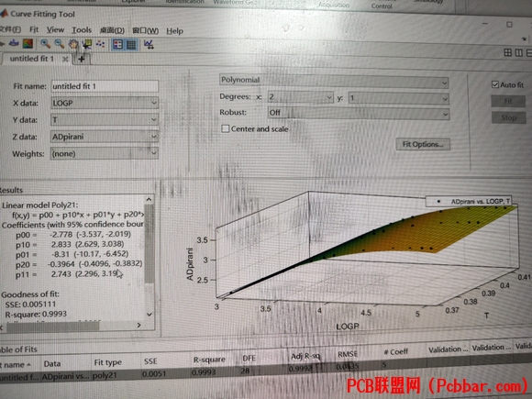Click the Fit name input field
The height and width of the screenshot is (399, 532).
coord(105,86)
